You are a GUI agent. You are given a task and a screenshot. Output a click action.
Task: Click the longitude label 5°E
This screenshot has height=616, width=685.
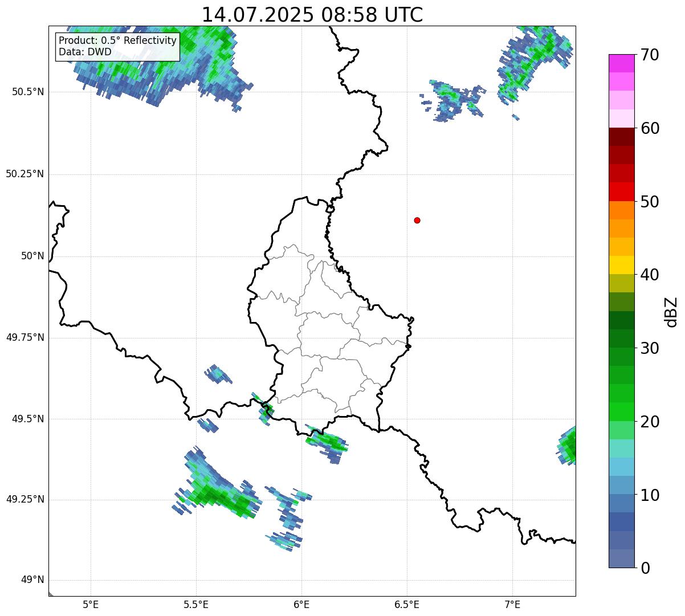pyautogui.click(x=91, y=605)
